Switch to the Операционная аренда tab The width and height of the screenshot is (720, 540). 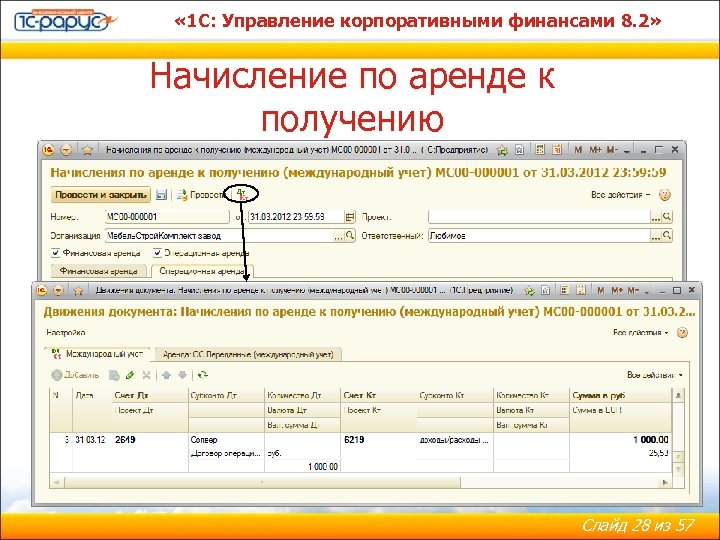(x=202, y=271)
